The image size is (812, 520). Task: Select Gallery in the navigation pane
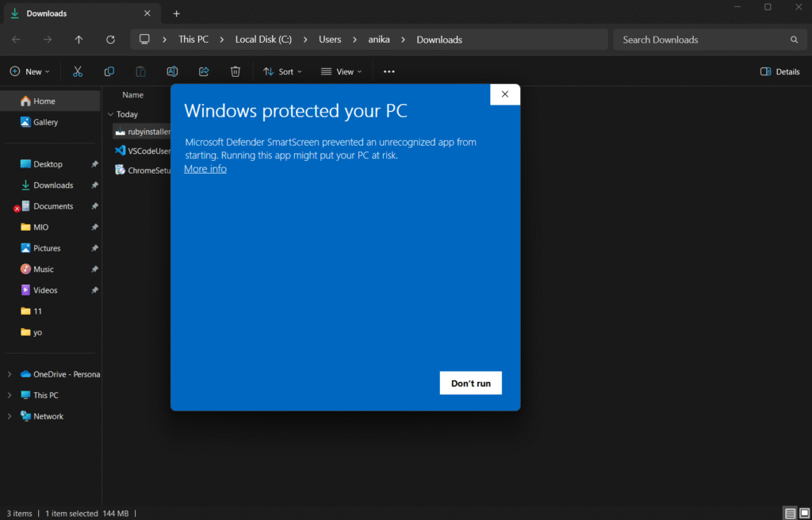point(45,122)
